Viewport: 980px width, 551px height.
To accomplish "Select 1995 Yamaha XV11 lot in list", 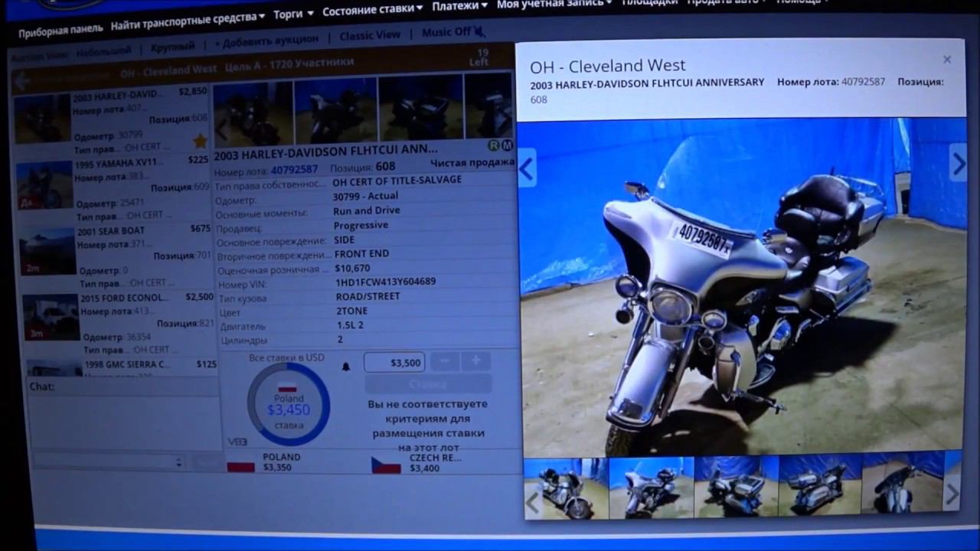I will point(112,187).
